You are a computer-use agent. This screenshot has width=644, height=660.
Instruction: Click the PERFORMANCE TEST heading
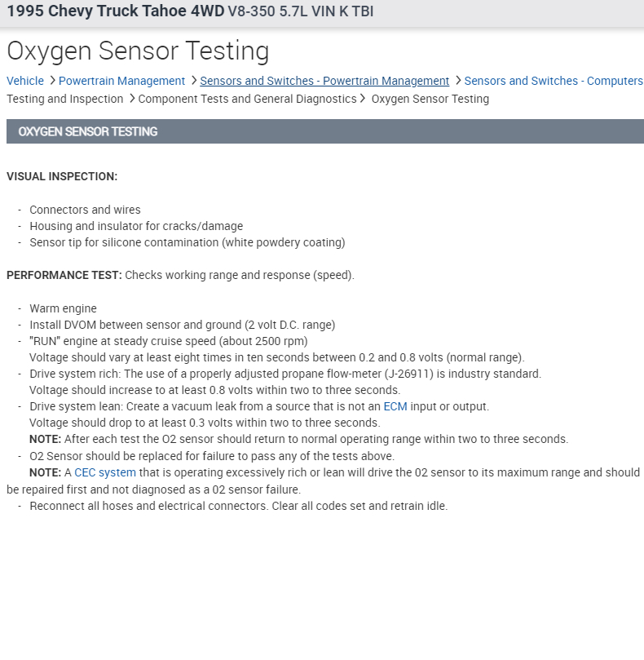[64, 275]
